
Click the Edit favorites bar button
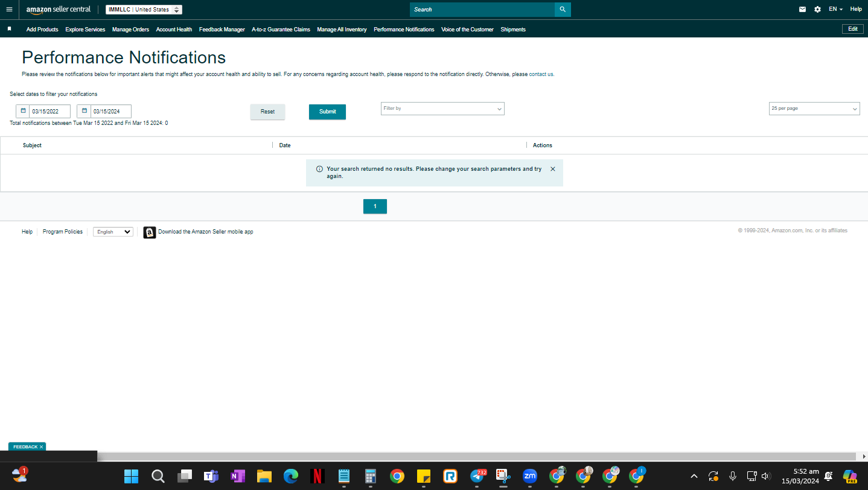click(853, 29)
